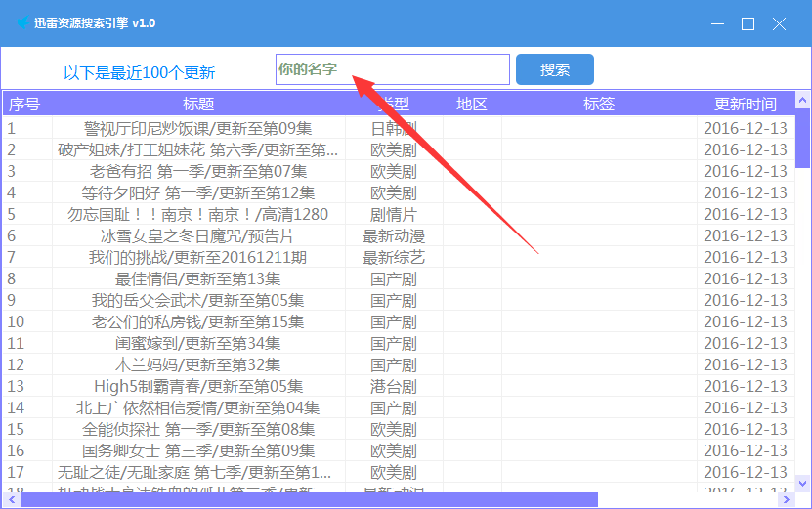
Task: Sort by the 更新时间 column header
Action: pyautogui.click(x=746, y=105)
